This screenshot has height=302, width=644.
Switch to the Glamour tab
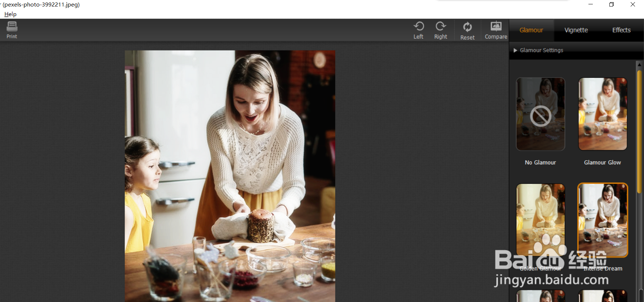coord(531,30)
